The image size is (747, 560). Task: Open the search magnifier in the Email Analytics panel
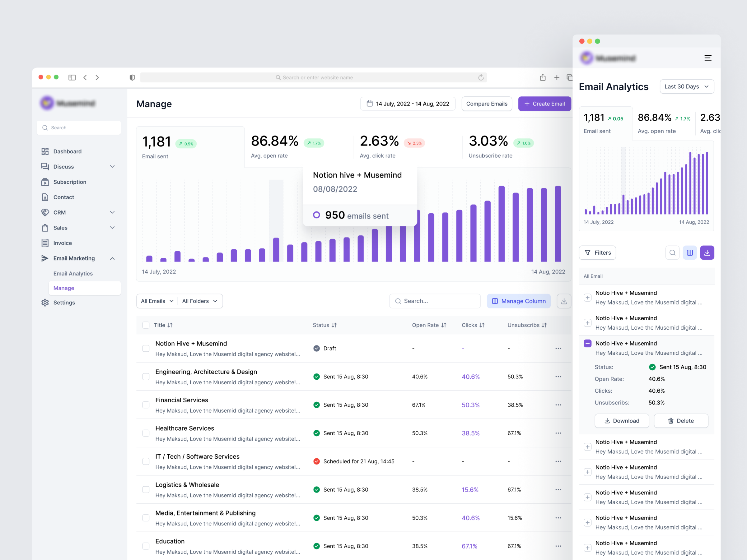(672, 252)
